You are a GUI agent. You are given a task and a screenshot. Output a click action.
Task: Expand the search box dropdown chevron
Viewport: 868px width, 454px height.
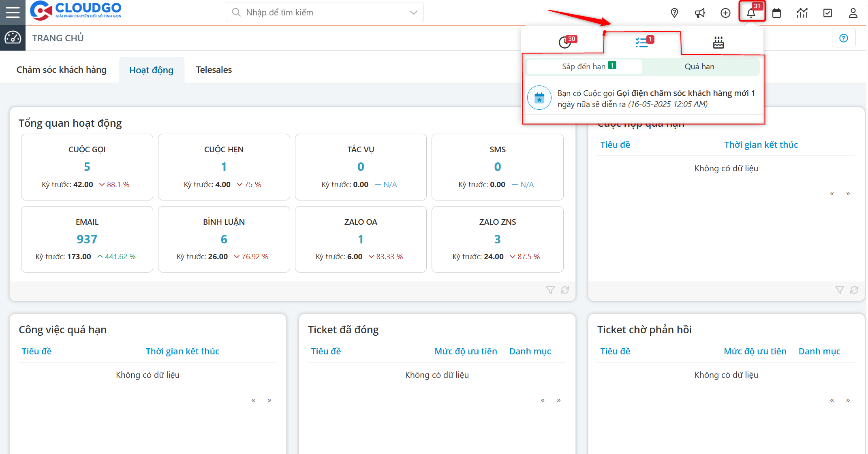[413, 13]
